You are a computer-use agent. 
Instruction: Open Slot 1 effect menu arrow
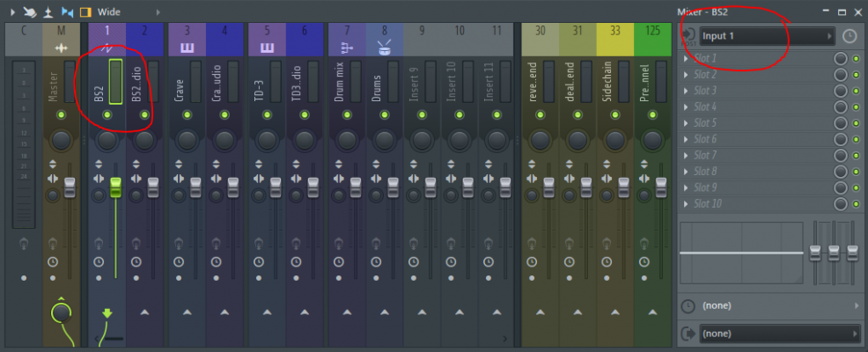(x=686, y=59)
